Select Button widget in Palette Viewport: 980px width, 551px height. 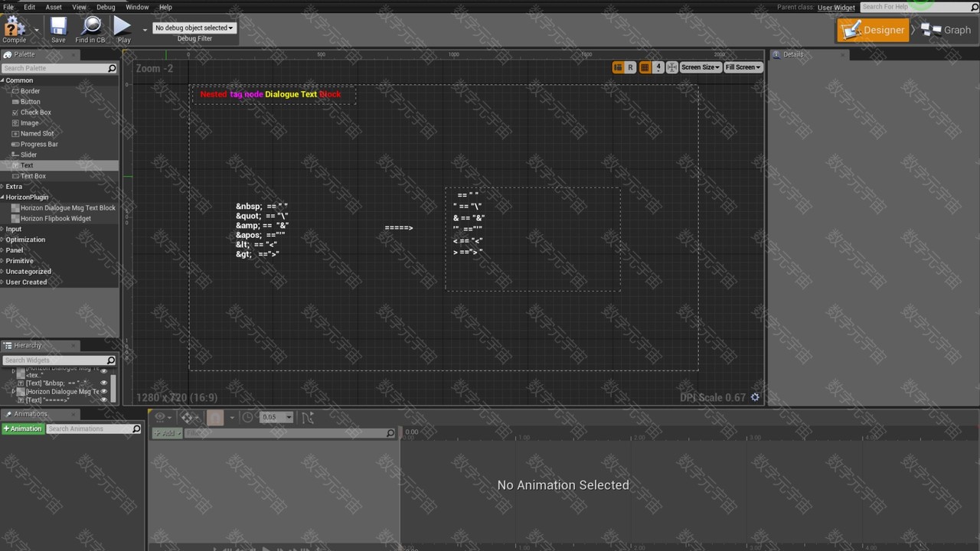coord(31,102)
